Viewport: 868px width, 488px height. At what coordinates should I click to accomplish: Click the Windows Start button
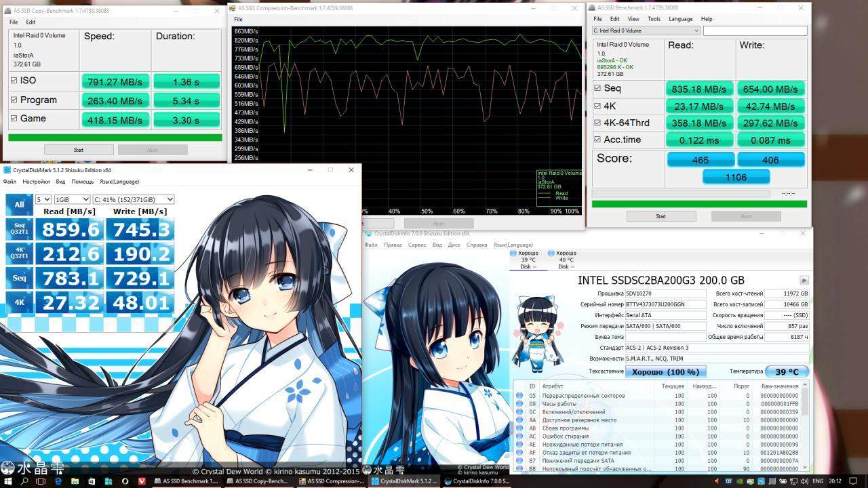pos(7,481)
